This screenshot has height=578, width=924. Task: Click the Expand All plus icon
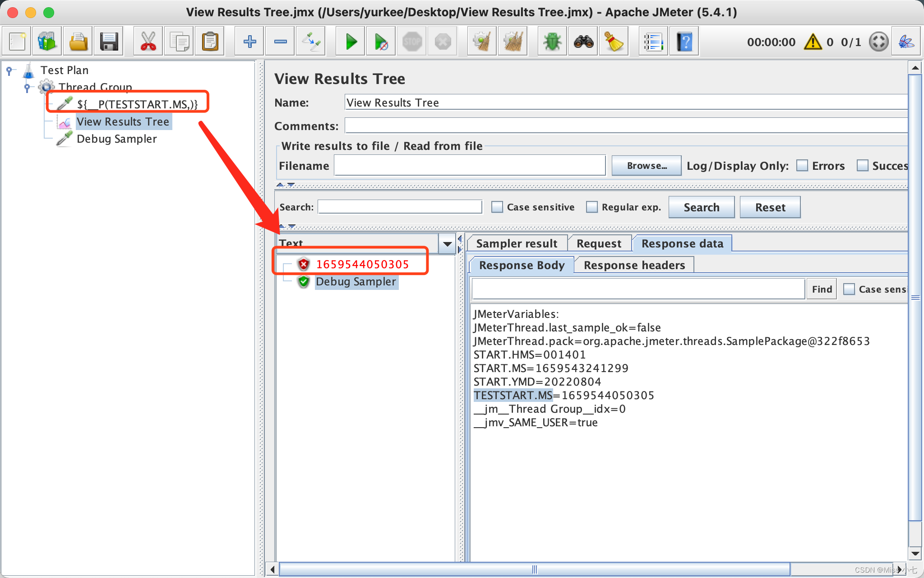(x=249, y=42)
